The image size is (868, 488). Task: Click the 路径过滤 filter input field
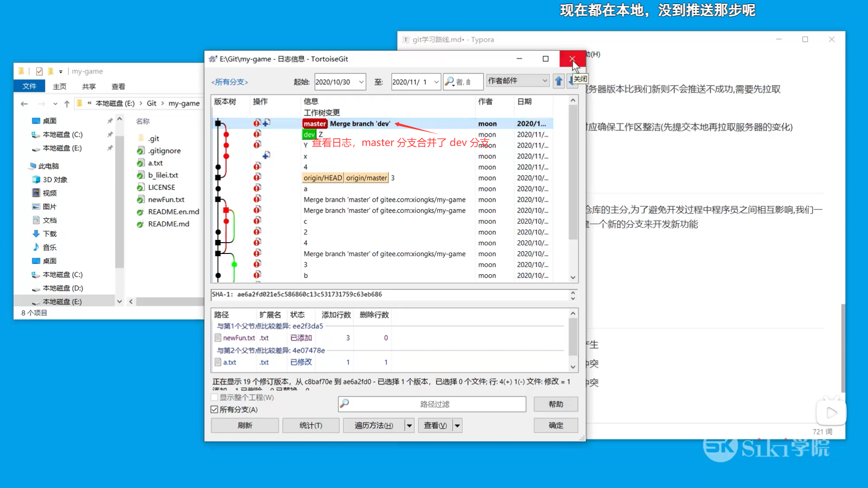(432, 404)
